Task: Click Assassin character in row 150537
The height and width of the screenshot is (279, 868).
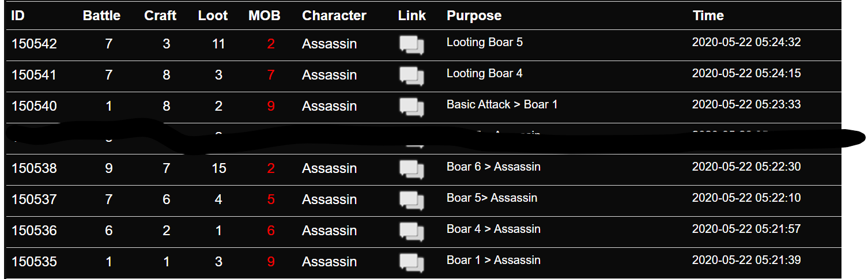Action: 330,200
